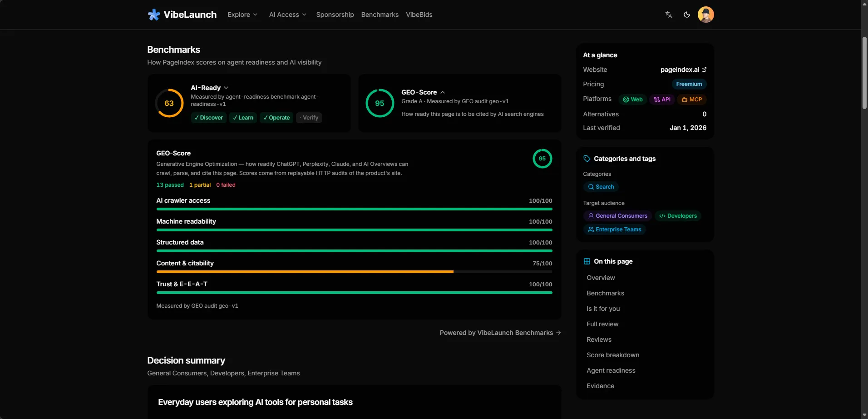
Task: Click the 'Jan 1, 2026' last verified date
Action: coord(688,128)
